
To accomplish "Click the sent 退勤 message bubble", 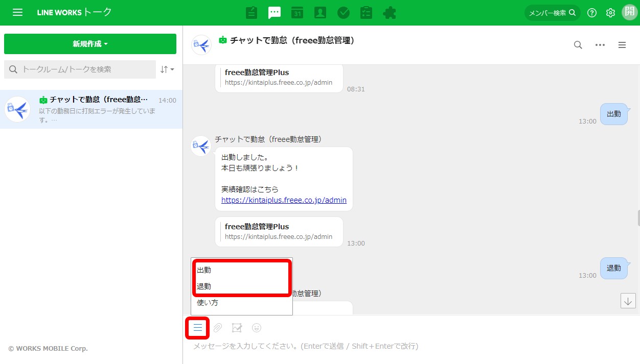I will click(613, 268).
